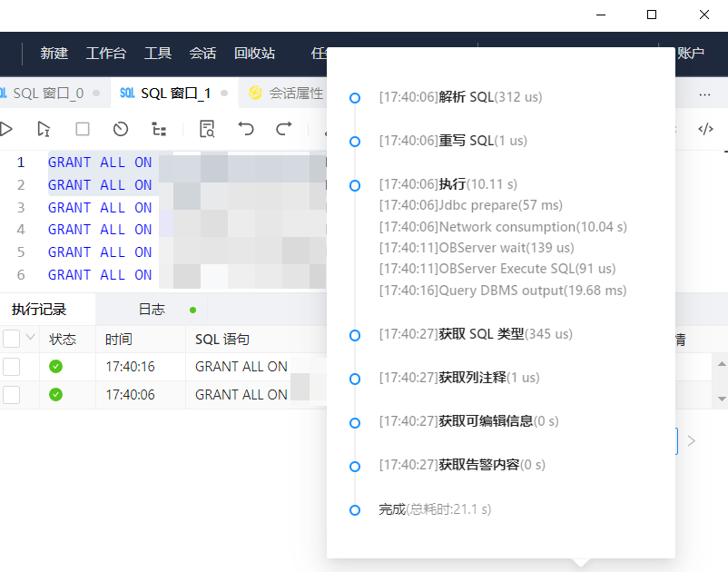This screenshot has width=728, height=572.
Task: Click the Query DBMS output(19.68 ms) line
Action: point(503,291)
